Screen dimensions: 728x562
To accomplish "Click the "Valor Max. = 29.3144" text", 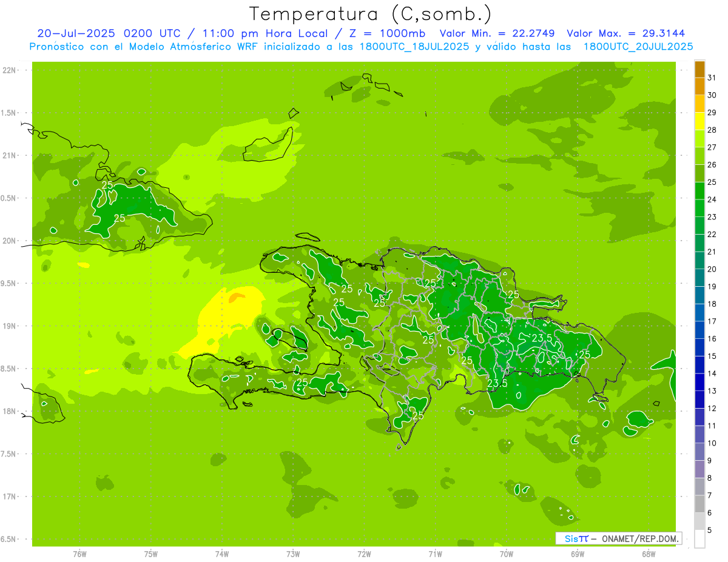I will [626, 33].
